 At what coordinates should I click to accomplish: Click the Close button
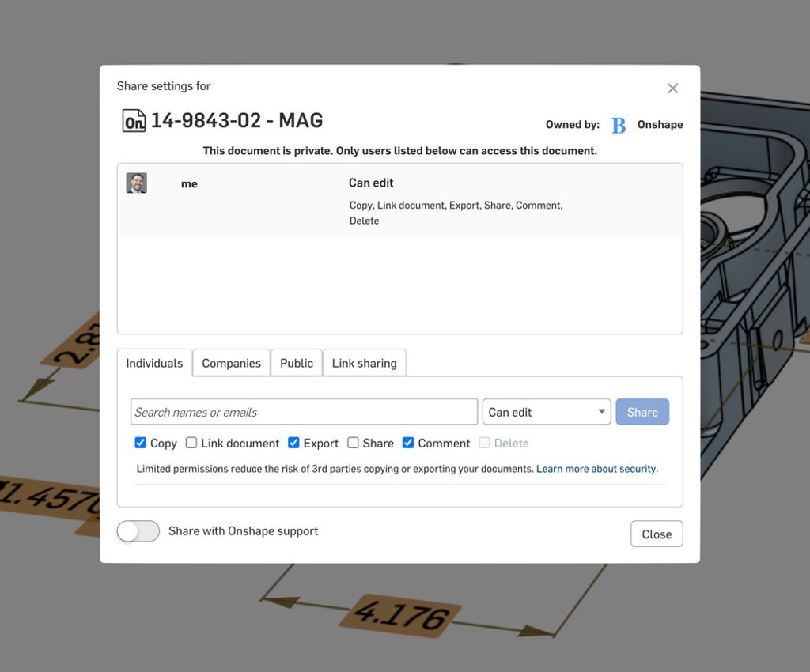[x=657, y=534]
